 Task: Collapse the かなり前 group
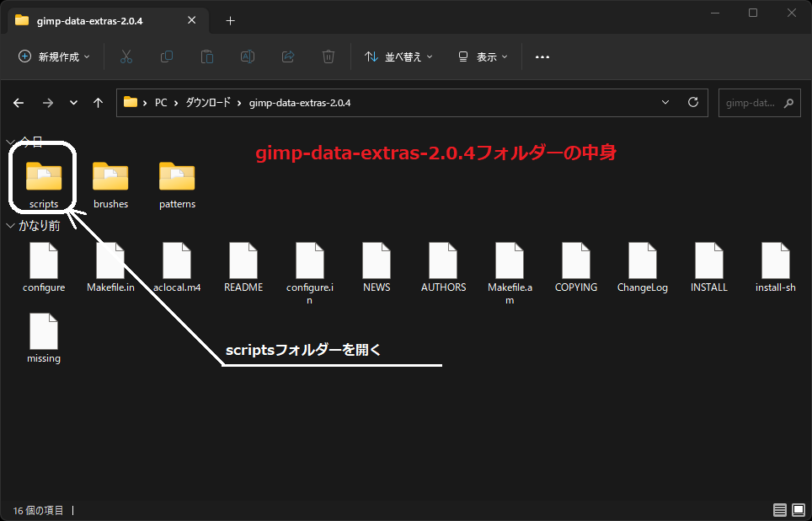pyautogui.click(x=10, y=225)
